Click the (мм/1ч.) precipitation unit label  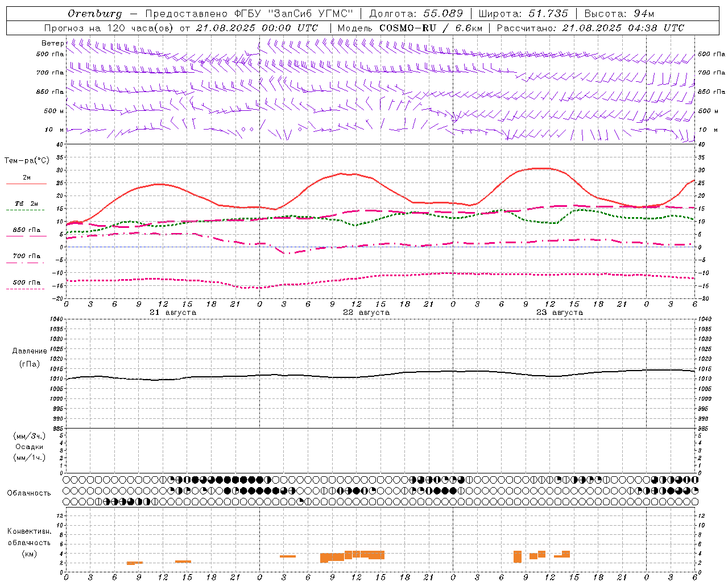click(30, 458)
